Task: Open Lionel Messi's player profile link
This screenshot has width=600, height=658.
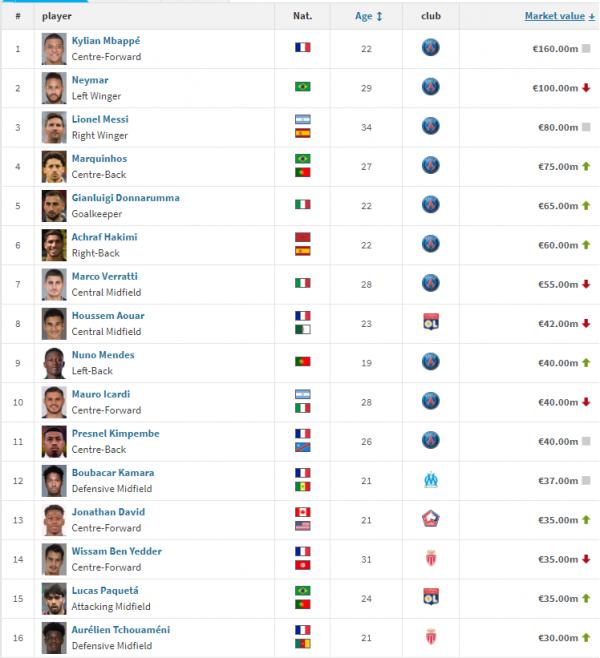Action: (x=100, y=119)
